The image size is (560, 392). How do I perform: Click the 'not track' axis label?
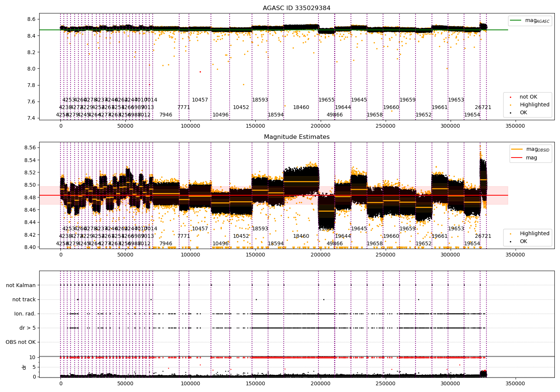pos(24,299)
